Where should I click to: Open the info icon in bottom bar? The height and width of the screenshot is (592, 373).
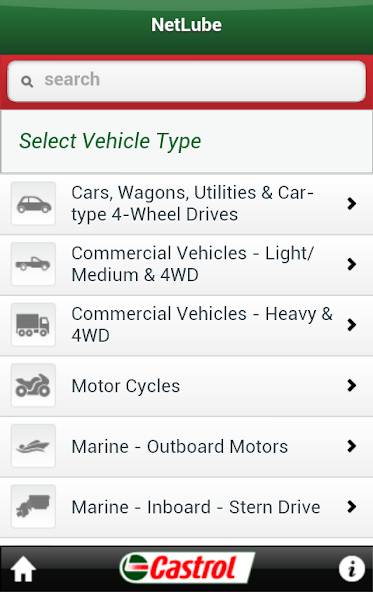(x=351, y=569)
